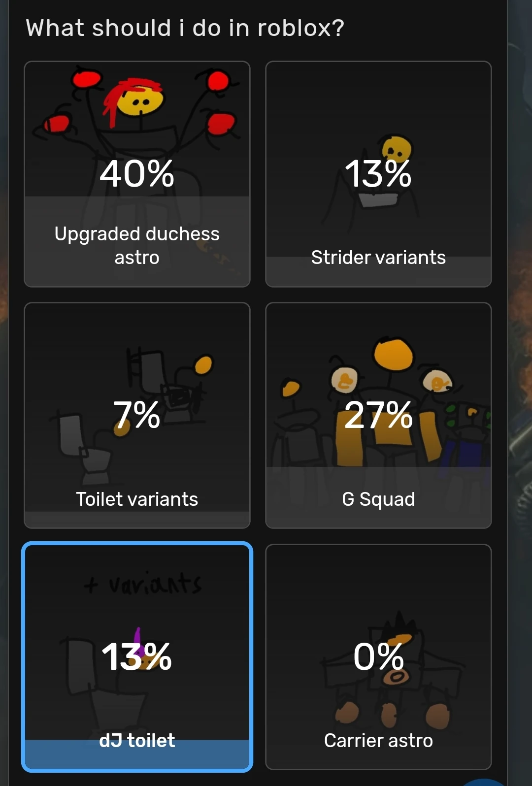Tap the 7% result on Toilet variants
Screen dimensions: 532x786
click(137, 415)
